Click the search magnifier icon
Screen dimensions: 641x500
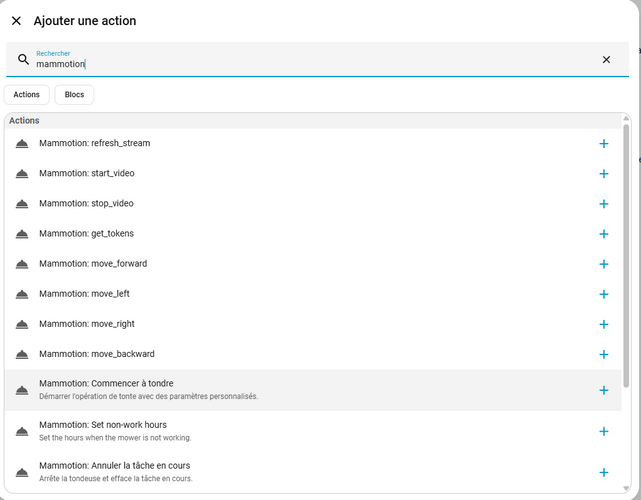pos(23,59)
